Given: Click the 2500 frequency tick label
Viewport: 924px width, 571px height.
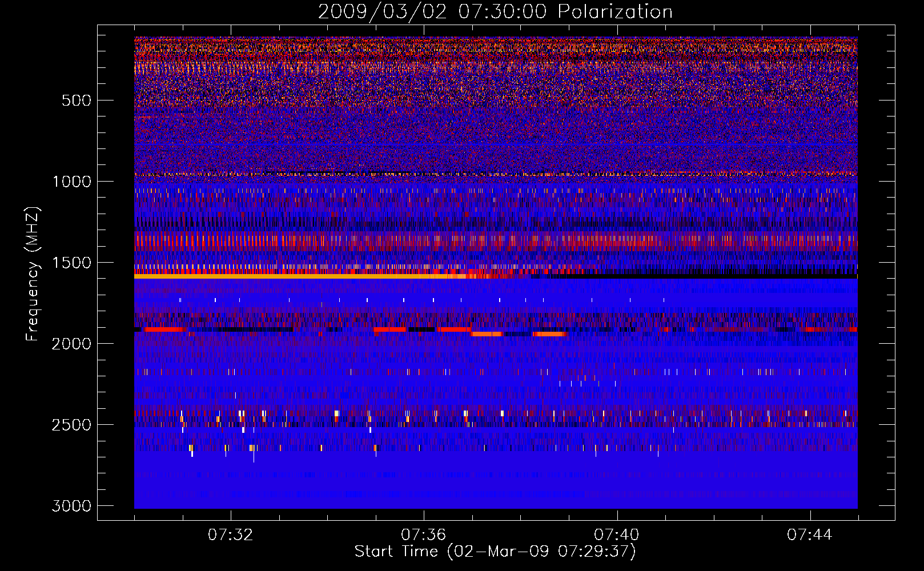Looking at the screenshot, I should click(71, 425).
